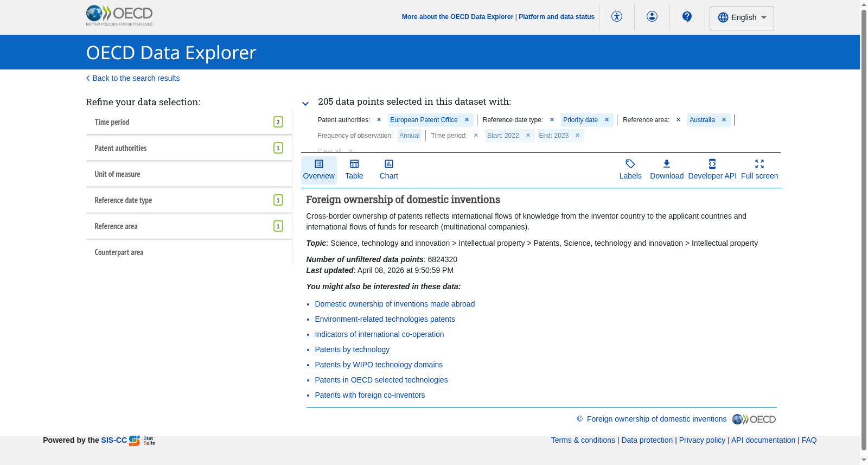Click the OECD logo below the overview

point(754,419)
